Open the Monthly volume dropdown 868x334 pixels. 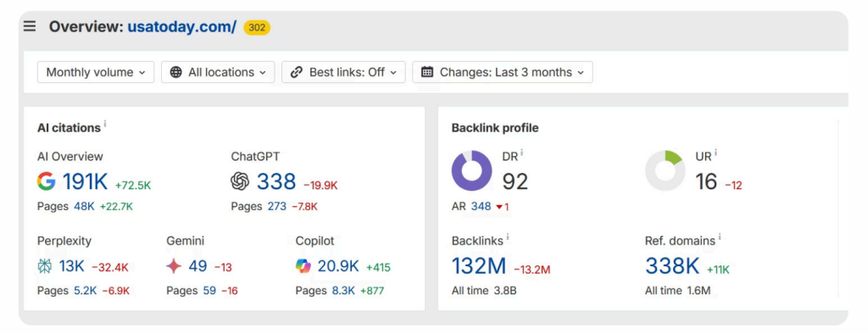click(96, 72)
